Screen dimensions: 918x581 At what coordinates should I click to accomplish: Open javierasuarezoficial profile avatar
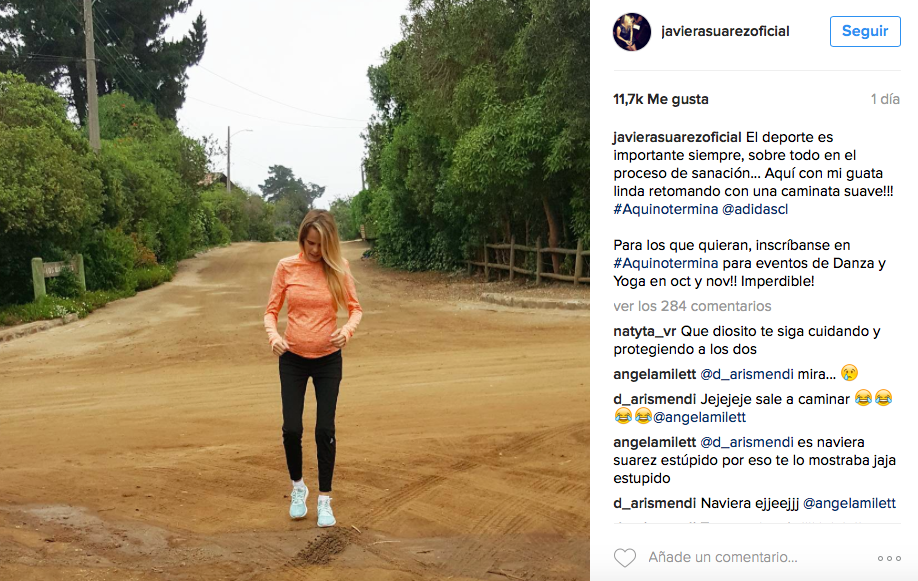click(x=632, y=32)
